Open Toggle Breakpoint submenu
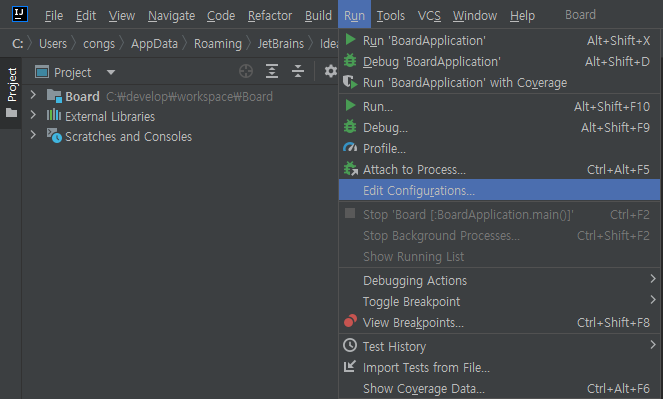This screenshot has height=399, width=663. pyautogui.click(x=499, y=302)
